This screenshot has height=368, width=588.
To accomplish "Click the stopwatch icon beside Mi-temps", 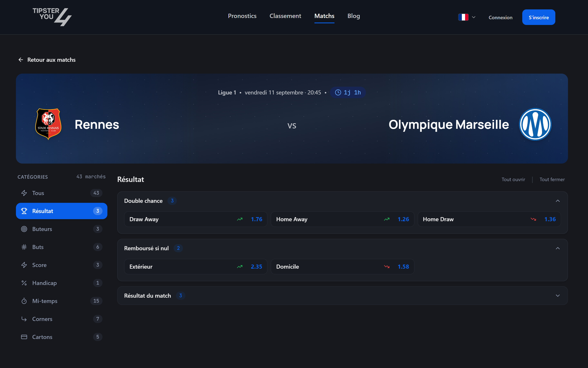I will tap(24, 301).
